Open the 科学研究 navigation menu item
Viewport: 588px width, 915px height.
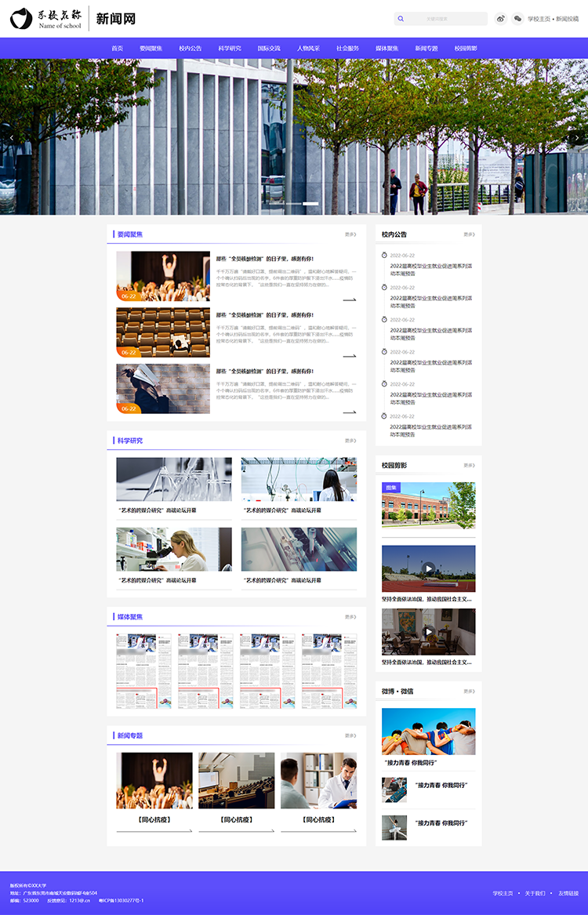tap(230, 49)
